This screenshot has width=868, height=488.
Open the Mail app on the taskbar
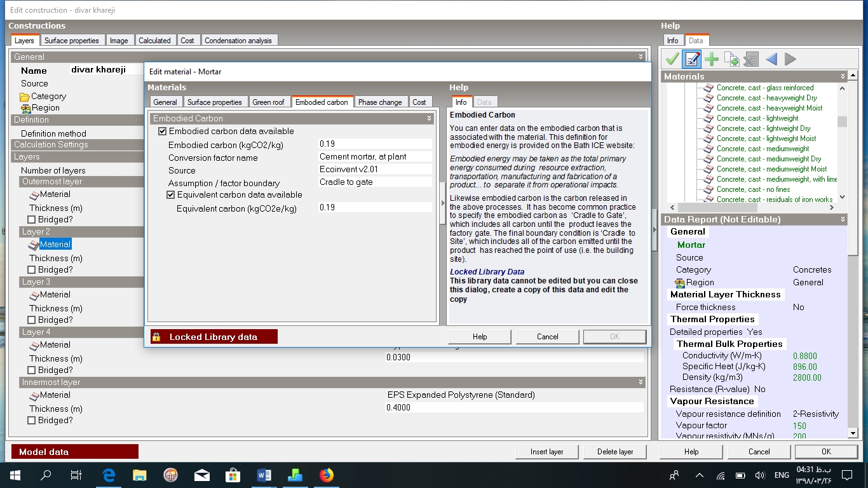coord(202,475)
